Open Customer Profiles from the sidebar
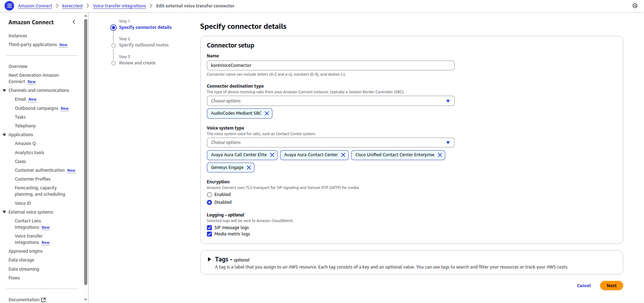This screenshot has height=303, width=644. coord(33,179)
